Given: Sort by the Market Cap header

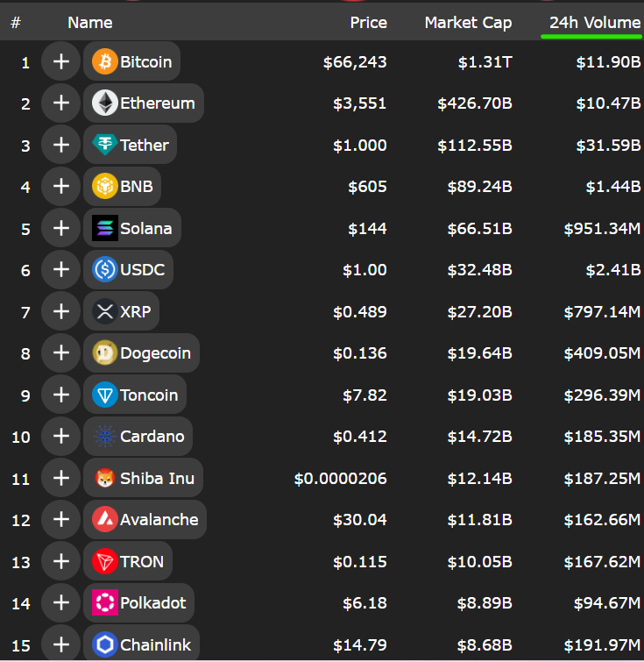Looking at the screenshot, I should [x=468, y=23].
